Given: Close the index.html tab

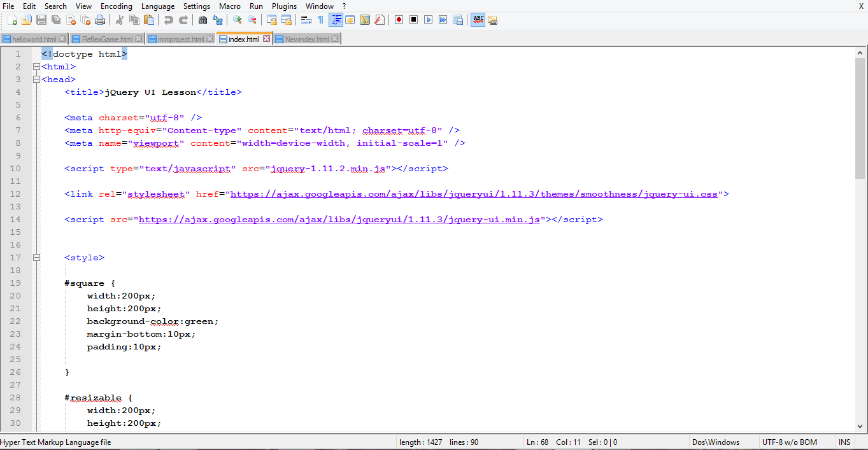Looking at the screenshot, I should click(x=267, y=39).
